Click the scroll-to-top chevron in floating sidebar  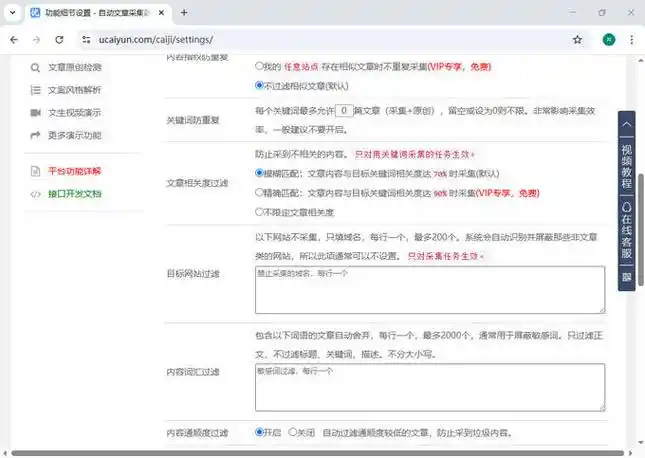tap(626, 124)
